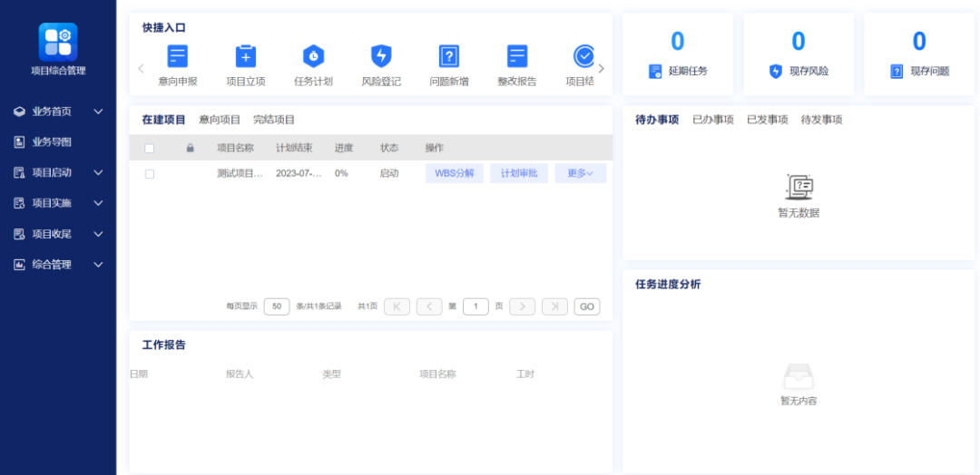The image size is (980, 475).
Task: Open the 更多 dropdown for the project
Action: [581, 173]
